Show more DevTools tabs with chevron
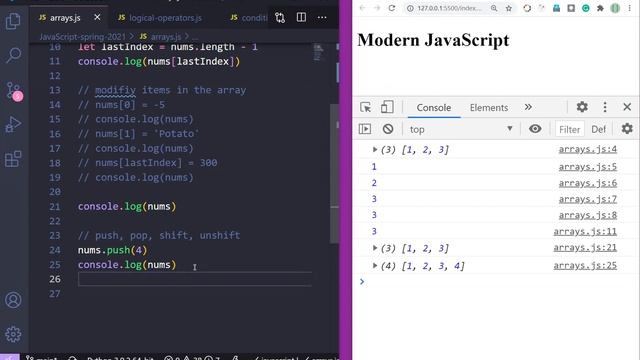 [x=528, y=107]
